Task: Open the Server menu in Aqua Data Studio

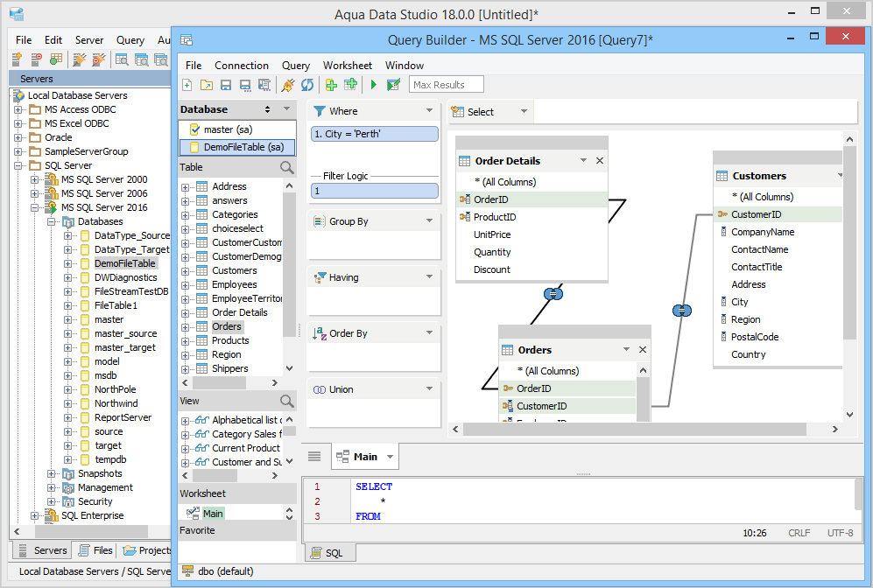Action: 89,40
